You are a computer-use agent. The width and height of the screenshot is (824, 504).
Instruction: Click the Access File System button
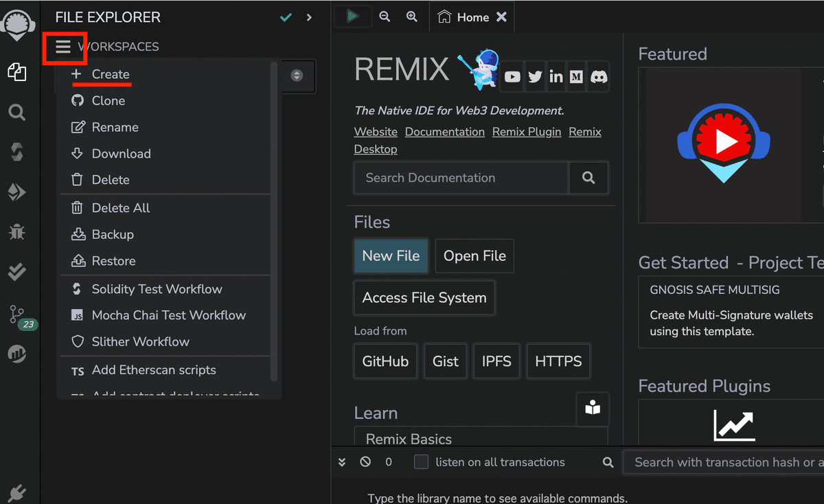click(x=424, y=298)
